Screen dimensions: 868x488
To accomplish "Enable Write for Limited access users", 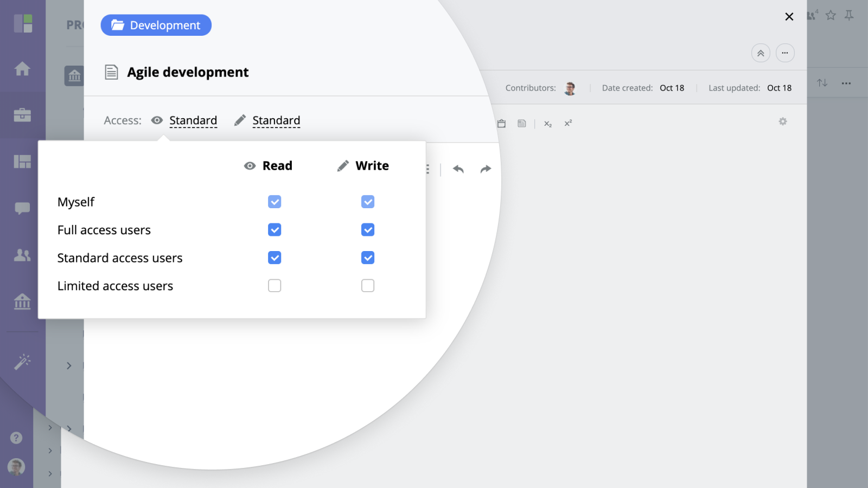I will click(368, 286).
